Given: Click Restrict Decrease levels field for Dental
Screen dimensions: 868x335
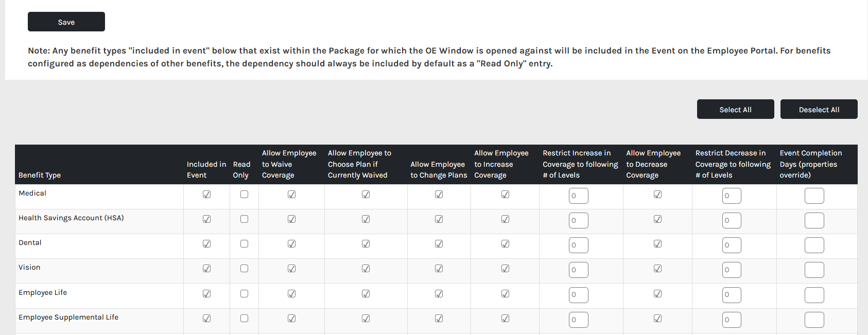Looking at the screenshot, I should click(732, 245).
